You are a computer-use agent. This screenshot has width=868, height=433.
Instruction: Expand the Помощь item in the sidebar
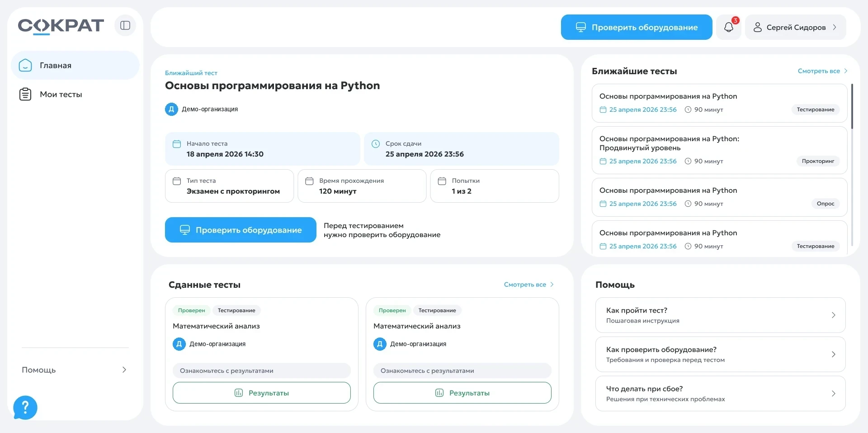(x=75, y=370)
